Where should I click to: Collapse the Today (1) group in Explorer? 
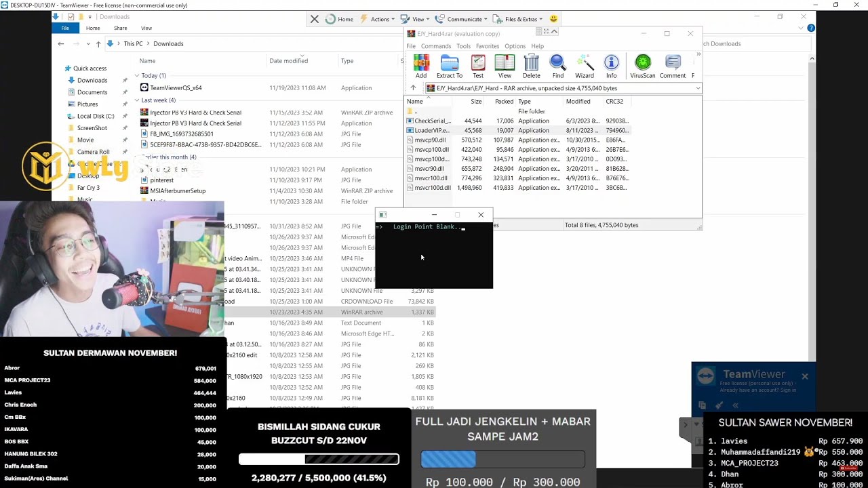click(137, 75)
